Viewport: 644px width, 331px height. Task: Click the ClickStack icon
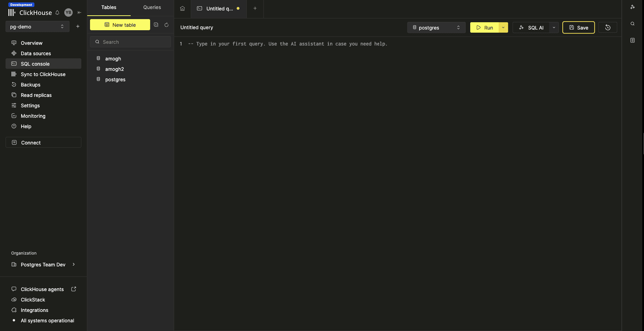(14, 299)
